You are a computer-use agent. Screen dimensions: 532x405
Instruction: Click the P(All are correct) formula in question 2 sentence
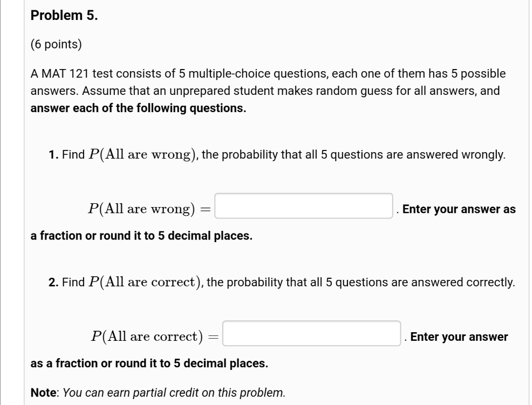(142, 283)
